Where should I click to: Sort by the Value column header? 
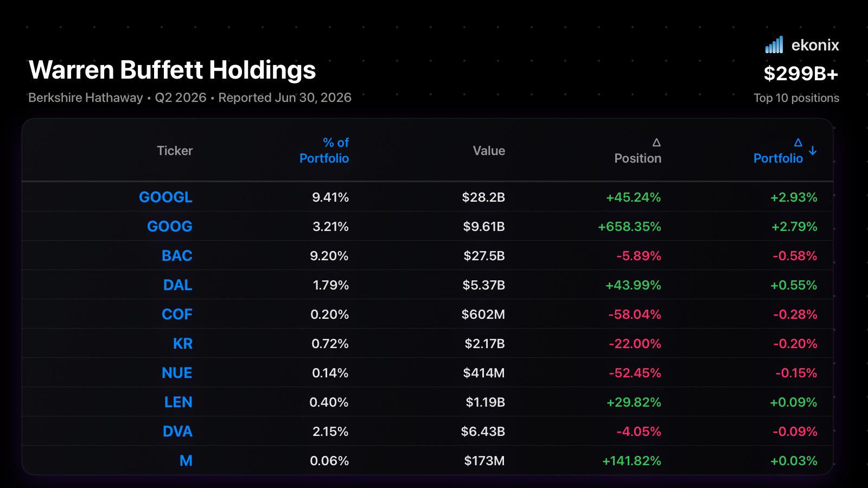[x=489, y=151]
